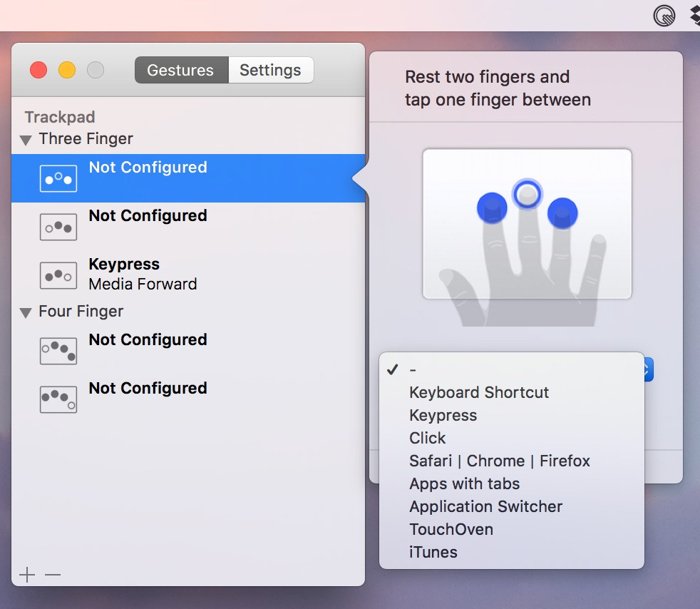The width and height of the screenshot is (700, 609).
Task: Close the gestures window with red button
Action: 38,70
